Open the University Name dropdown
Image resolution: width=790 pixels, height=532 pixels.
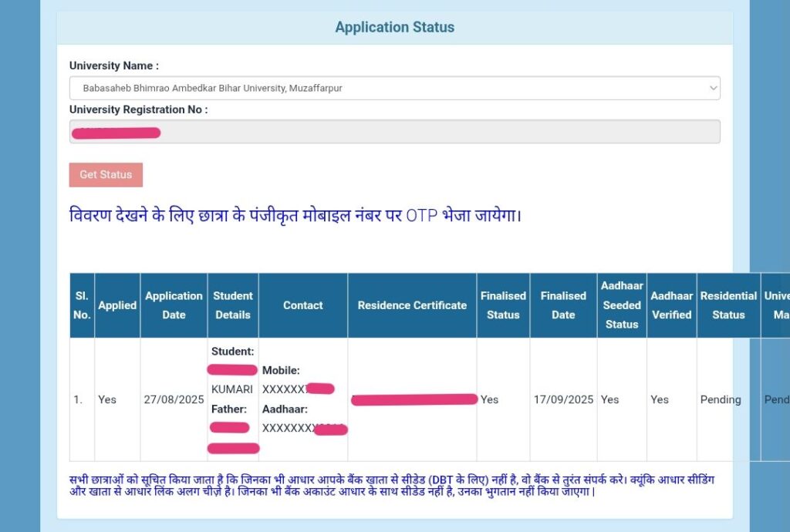[394, 87]
